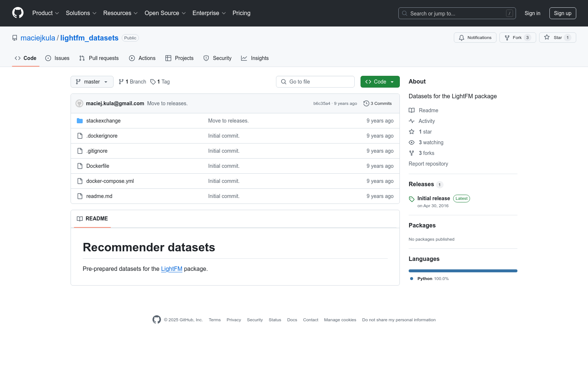Click the blue Python language bar
Screen dimensions: 588x368
coord(463,271)
